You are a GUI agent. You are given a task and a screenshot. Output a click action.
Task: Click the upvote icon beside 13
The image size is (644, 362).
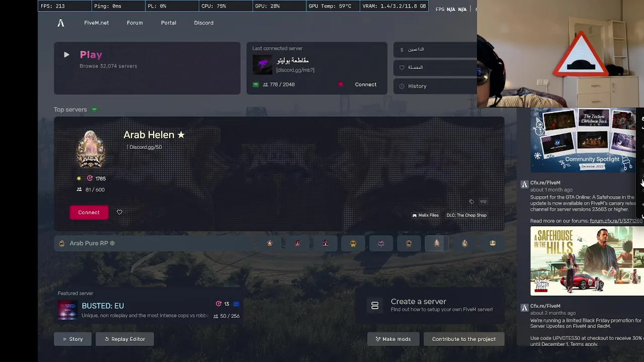pos(218,304)
